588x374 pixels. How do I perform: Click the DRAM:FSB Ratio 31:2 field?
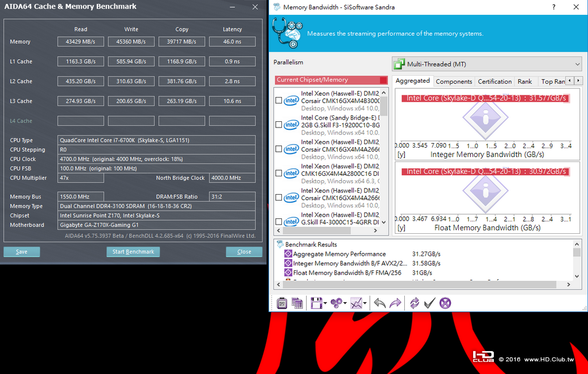(232, 196)
